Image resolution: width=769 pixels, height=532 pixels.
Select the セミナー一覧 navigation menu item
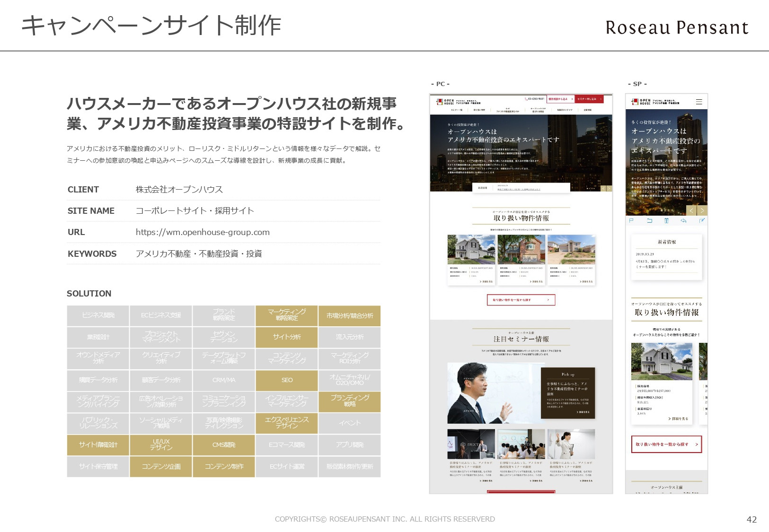pos(457,110)
